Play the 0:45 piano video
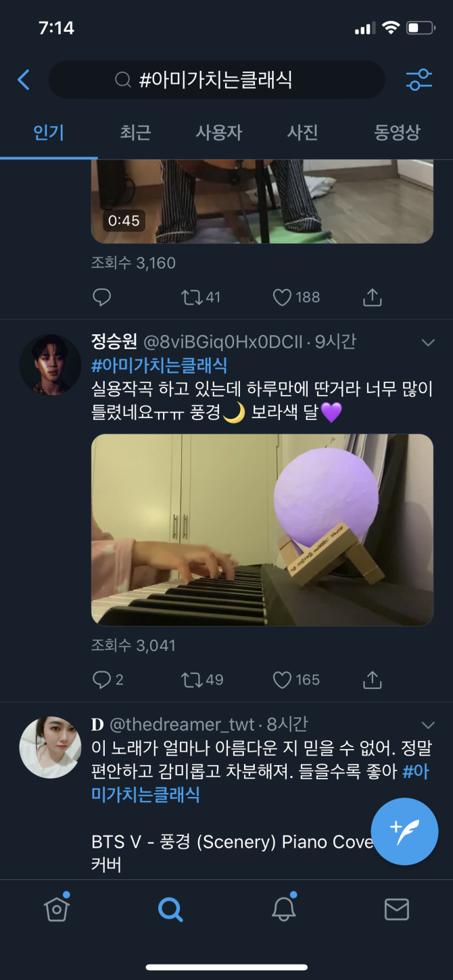Image resolution: width=453 pixels, height=980 pixels. (x=262, y=199)
